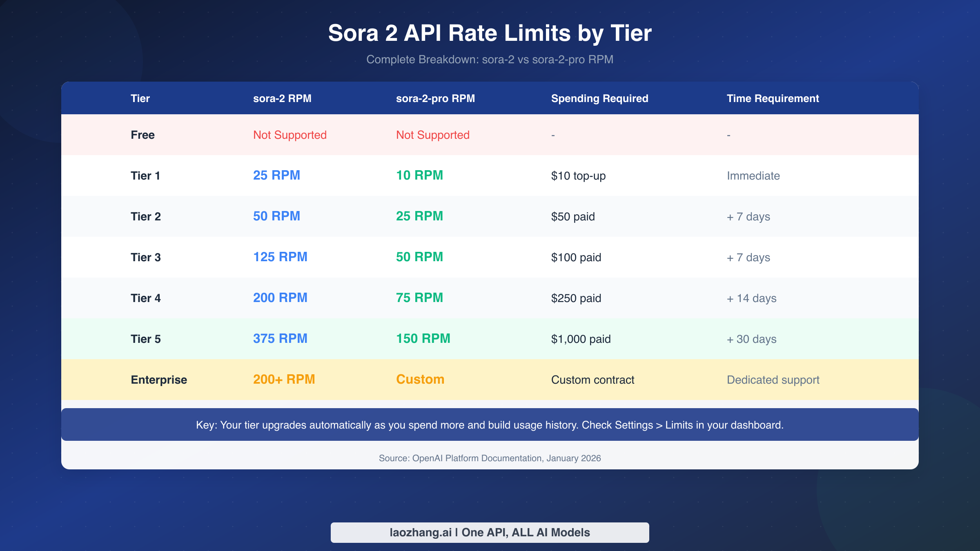Click the sora-2 RPM column header
Image resolution: width=980 pixels, height=551 pixels.
(x=282, y=98)
